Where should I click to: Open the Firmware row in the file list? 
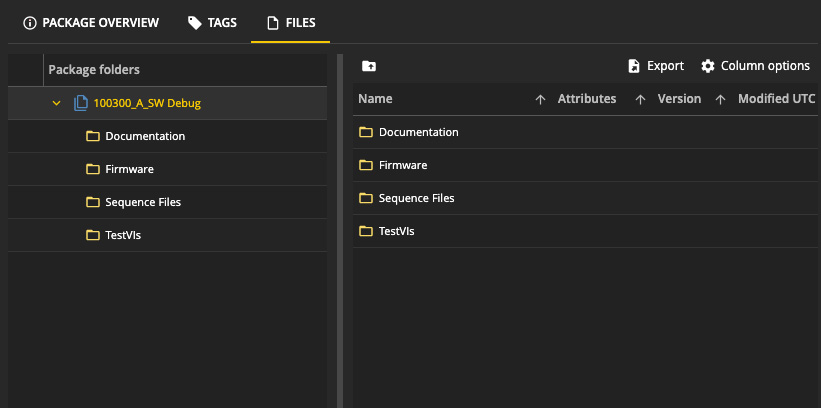[403, 165]
